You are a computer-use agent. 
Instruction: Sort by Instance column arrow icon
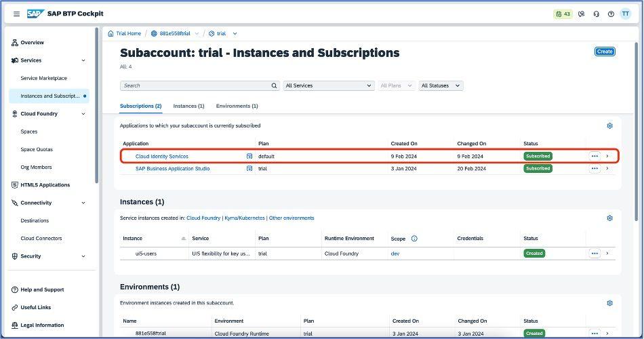pos(184,239)
